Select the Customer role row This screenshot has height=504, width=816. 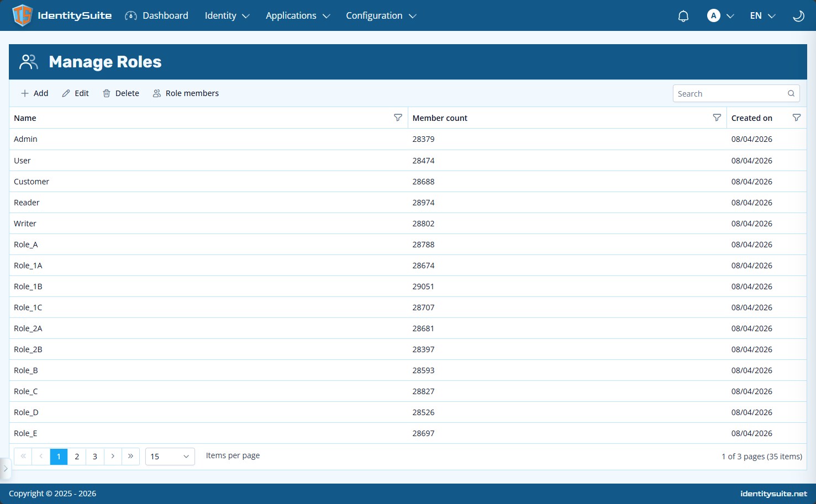point(408,182)
